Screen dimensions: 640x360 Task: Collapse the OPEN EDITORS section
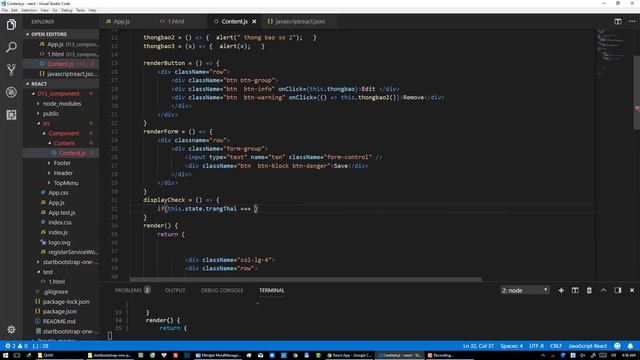[x=49, y=34]
